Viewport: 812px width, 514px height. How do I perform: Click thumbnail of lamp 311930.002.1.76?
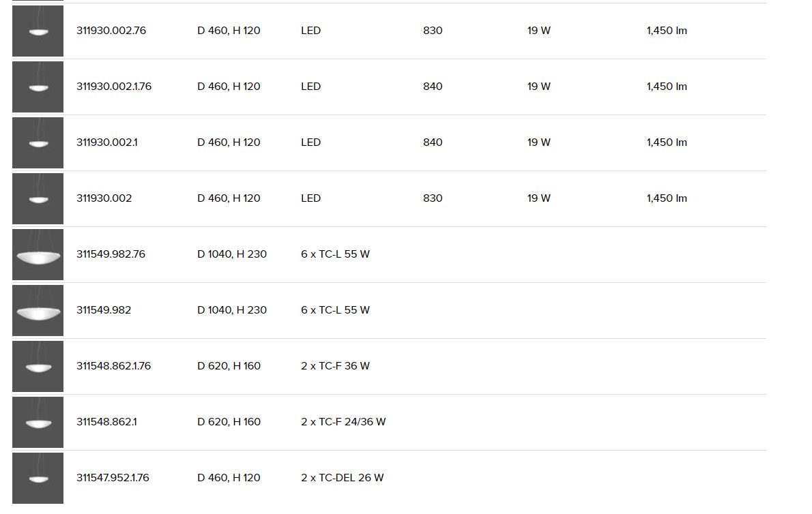[38, 87]
